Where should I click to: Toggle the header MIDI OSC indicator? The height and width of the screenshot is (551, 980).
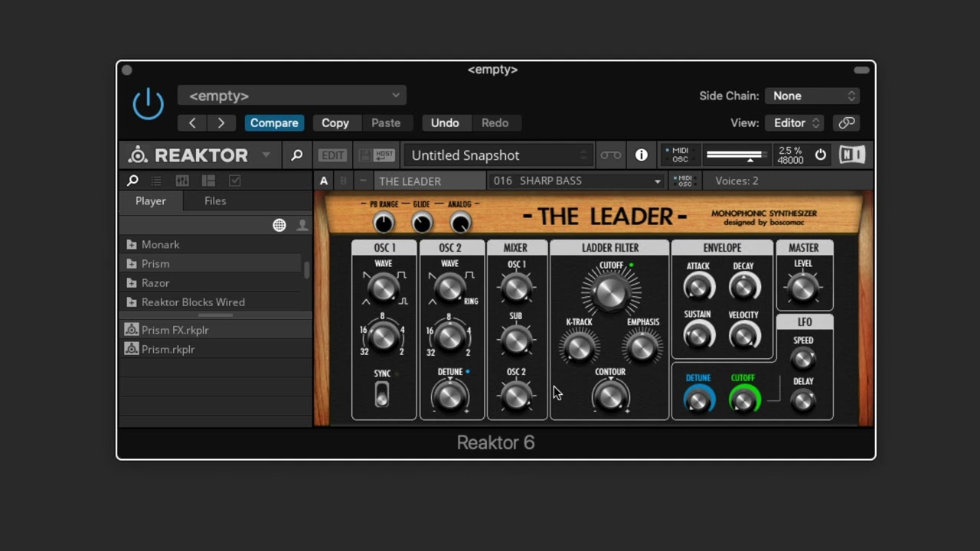tap(678, 155)
